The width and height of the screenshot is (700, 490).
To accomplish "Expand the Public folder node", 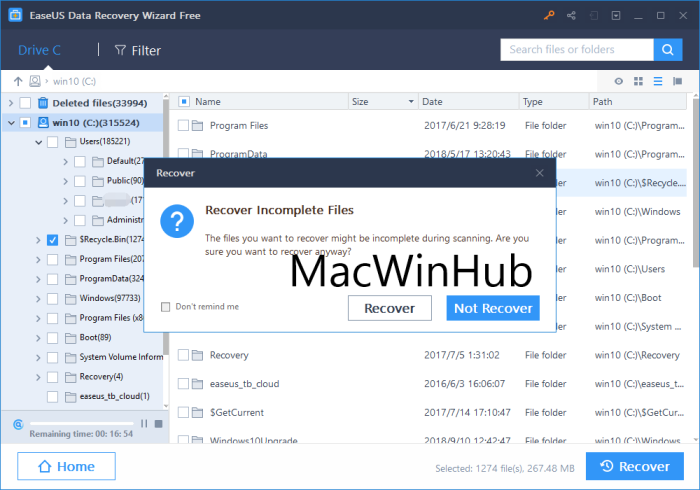I will pos(66,181).
